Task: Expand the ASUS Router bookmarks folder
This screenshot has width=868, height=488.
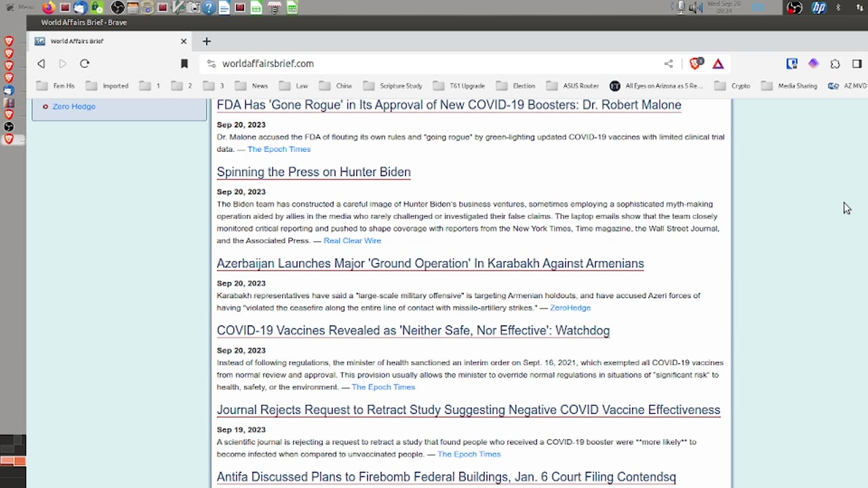Action: [573, 86]
